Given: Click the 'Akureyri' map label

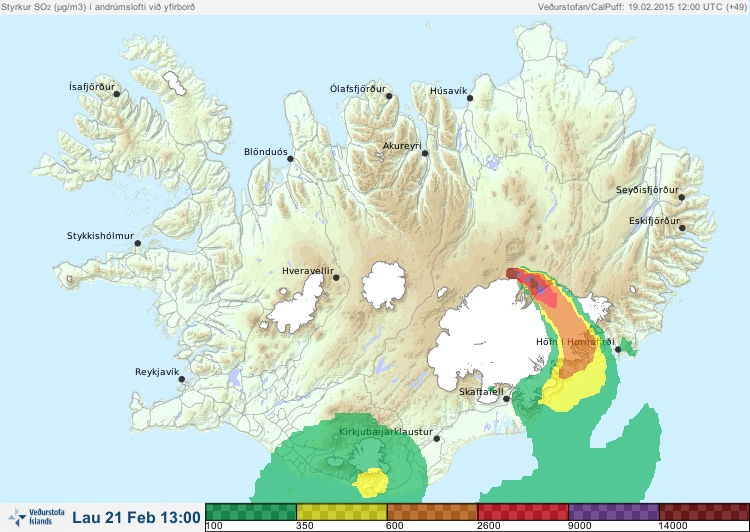Looking at the screenshot, I should (402, 146).
